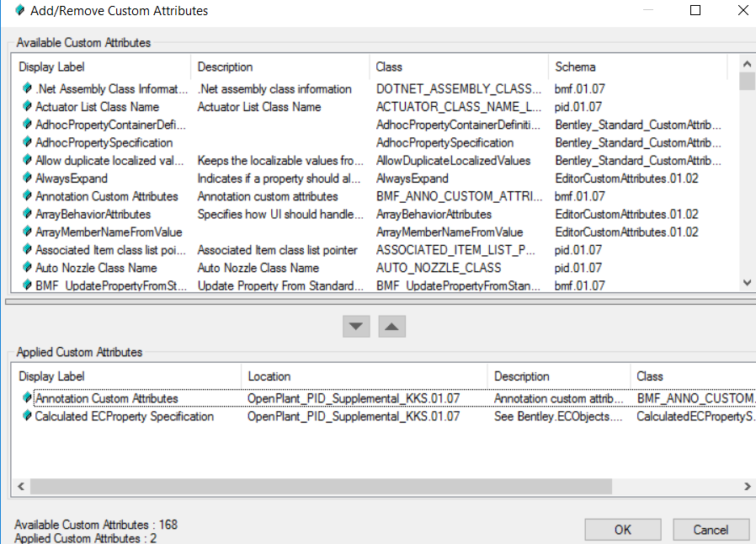Viewport: 756px width, 544px height.
Task: Click icon next to Auto Nozzle Class Name
Action: pyautogui.click(x=27, y=267)
